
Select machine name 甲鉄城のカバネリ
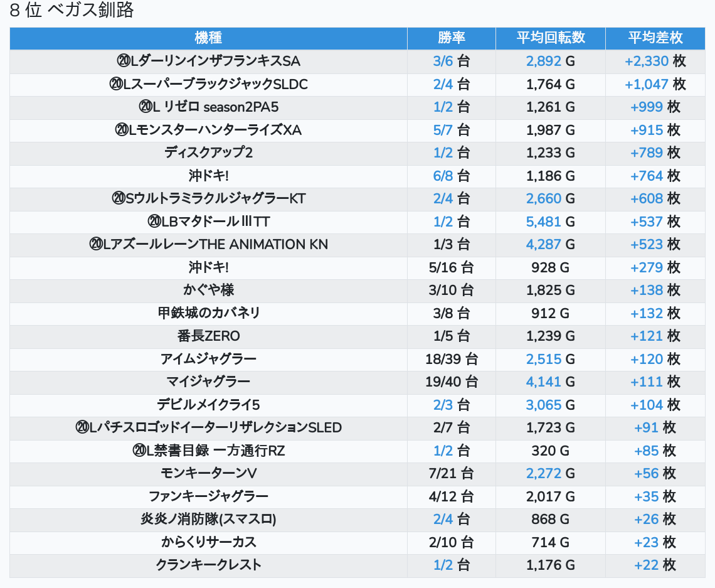point(208,313)
